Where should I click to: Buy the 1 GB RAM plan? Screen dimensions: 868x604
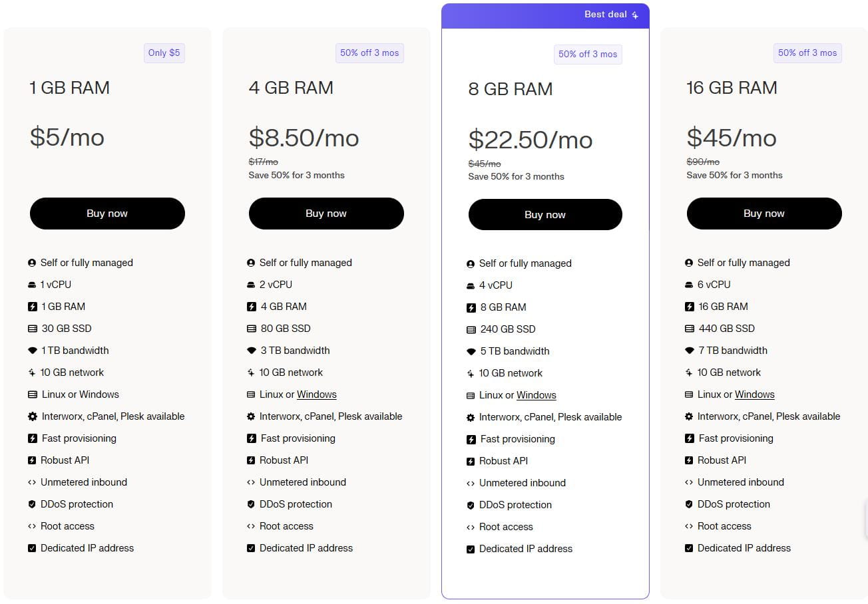click(x=107, y=214)
